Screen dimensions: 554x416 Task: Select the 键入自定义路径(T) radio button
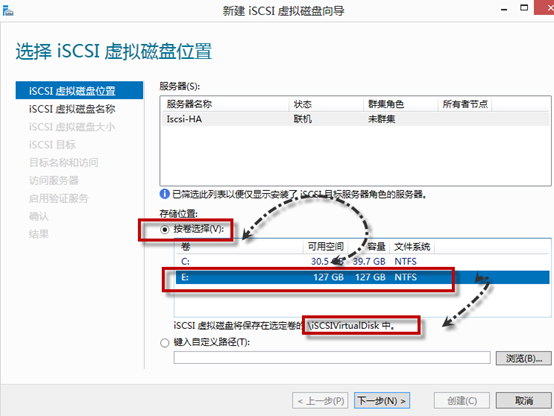point(165,343)
